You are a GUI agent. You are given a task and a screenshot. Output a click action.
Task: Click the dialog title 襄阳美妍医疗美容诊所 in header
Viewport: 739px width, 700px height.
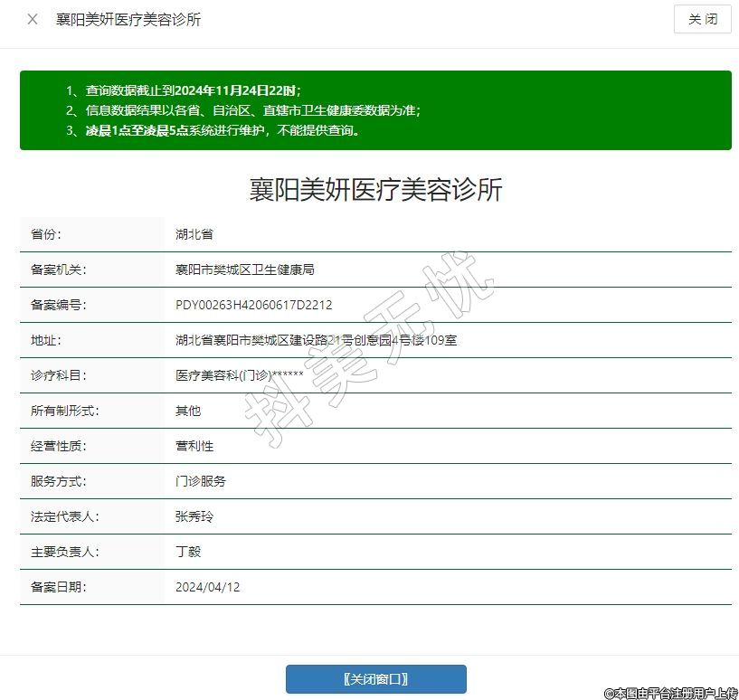point(128,19)
